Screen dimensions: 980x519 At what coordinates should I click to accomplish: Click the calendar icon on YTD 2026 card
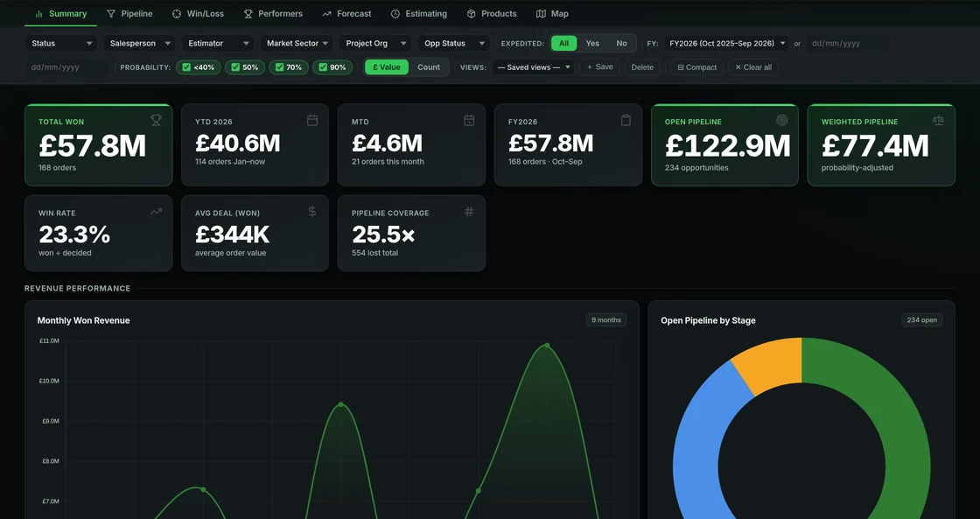point(312,120)
